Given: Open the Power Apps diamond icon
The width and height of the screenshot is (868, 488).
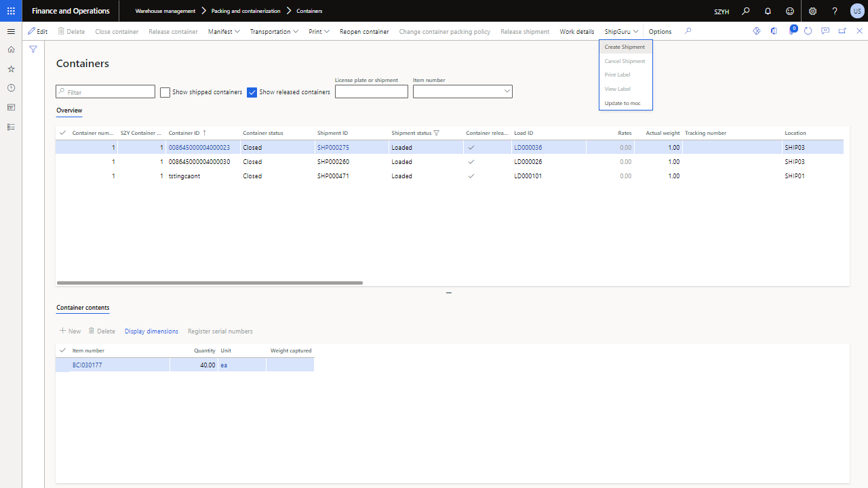Looking at the screenshot, I should [x=757, y=31].
